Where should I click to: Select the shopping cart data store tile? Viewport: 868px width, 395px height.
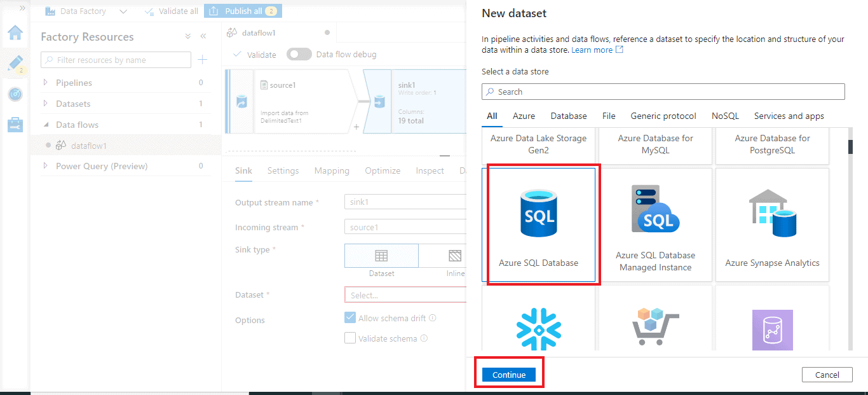click(656, 318)
